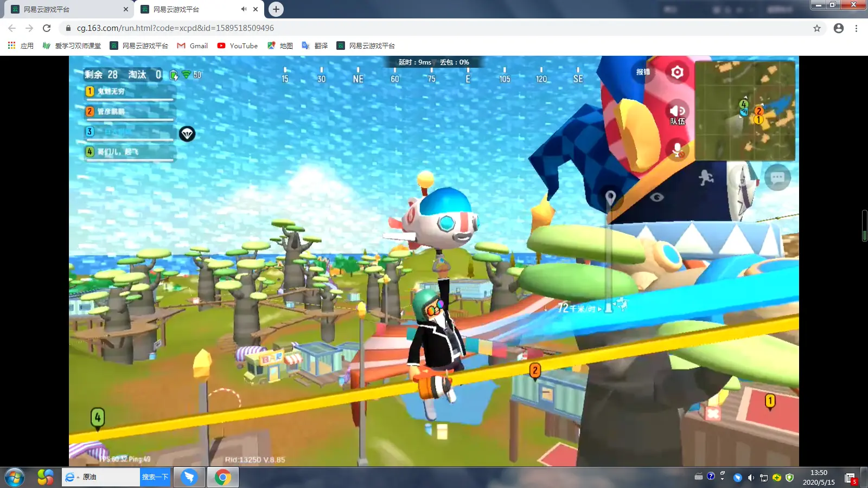Place a marker with map pin icon
The height and width of the screenshot is (488, 868).
tap(610, 198)
